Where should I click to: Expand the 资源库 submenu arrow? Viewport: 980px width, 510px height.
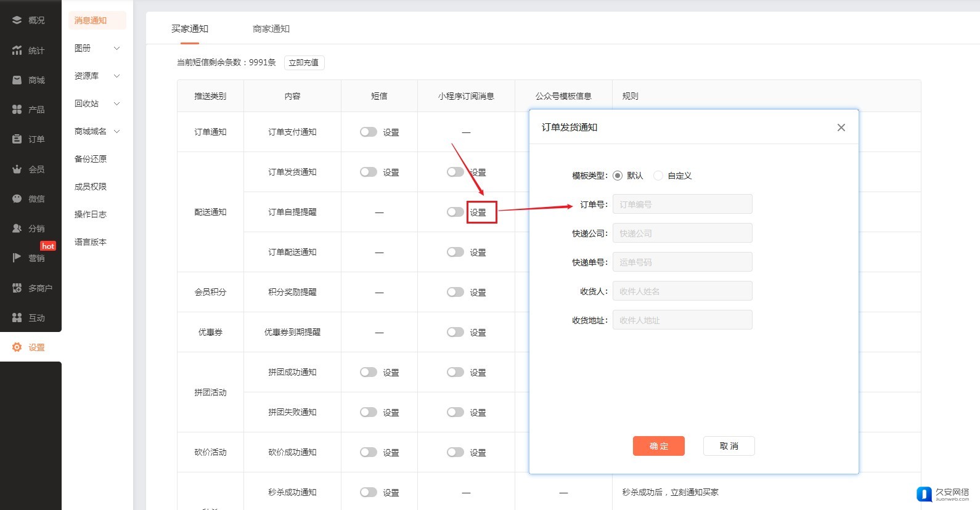pos(116,76)
